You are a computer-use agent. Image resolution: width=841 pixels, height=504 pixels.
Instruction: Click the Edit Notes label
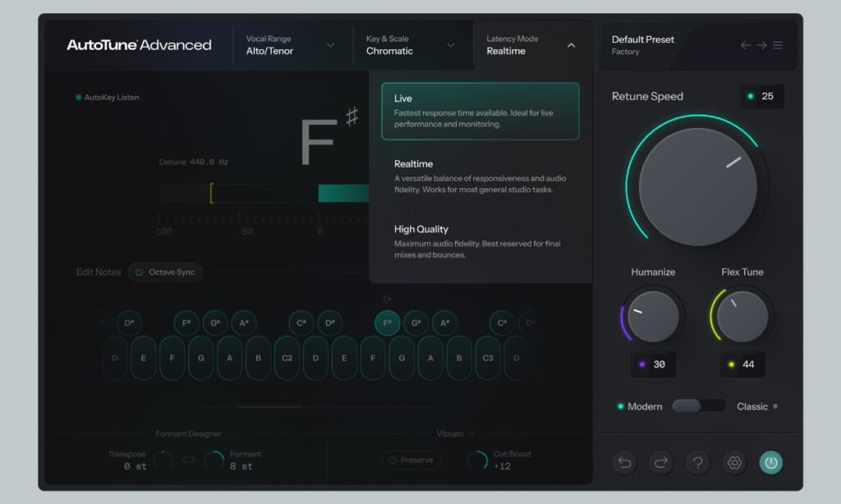click(99, 272)
